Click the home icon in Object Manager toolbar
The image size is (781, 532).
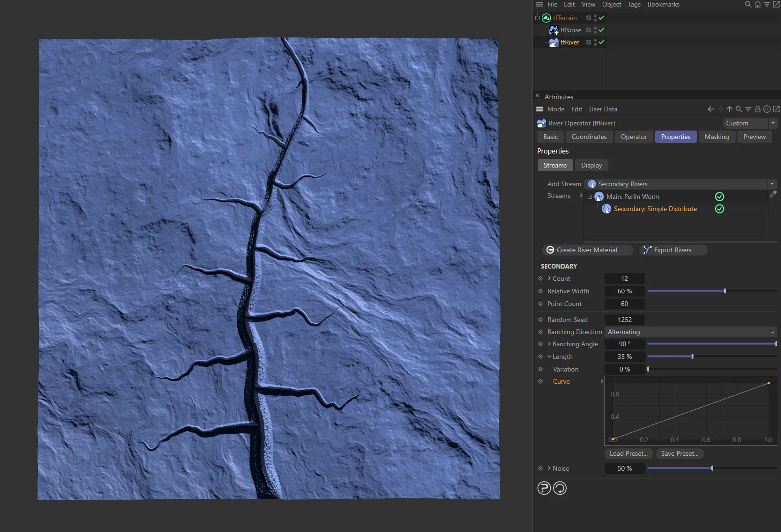[758, 4]
